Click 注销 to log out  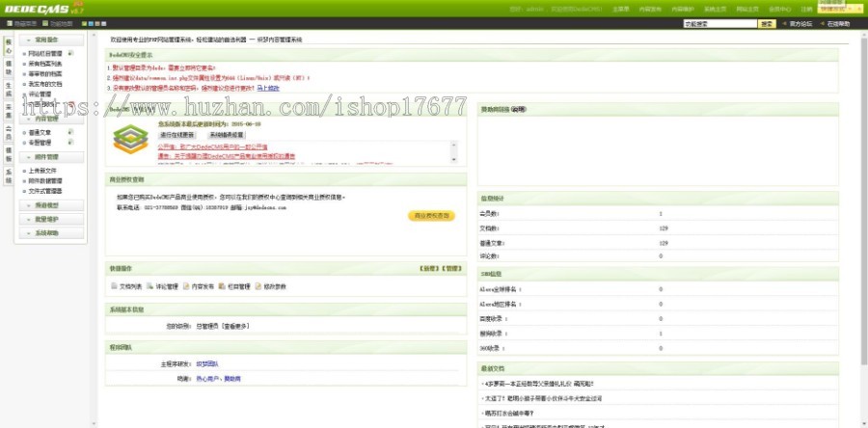(806, 9)
